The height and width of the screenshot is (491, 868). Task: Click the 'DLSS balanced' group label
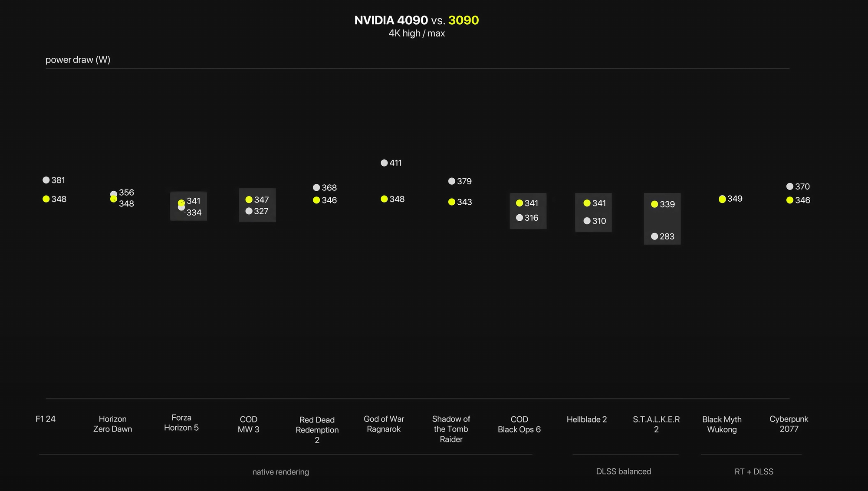tap(624, 471)
